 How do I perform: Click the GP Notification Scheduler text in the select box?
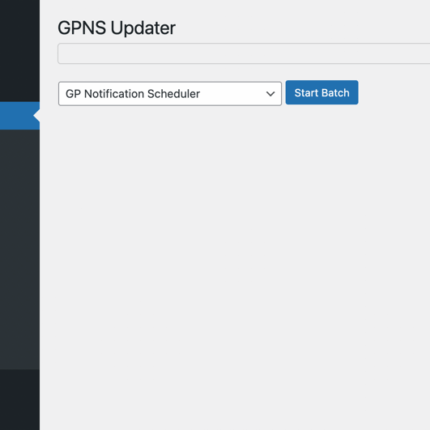pyautogui.click(x=133, y=94)
